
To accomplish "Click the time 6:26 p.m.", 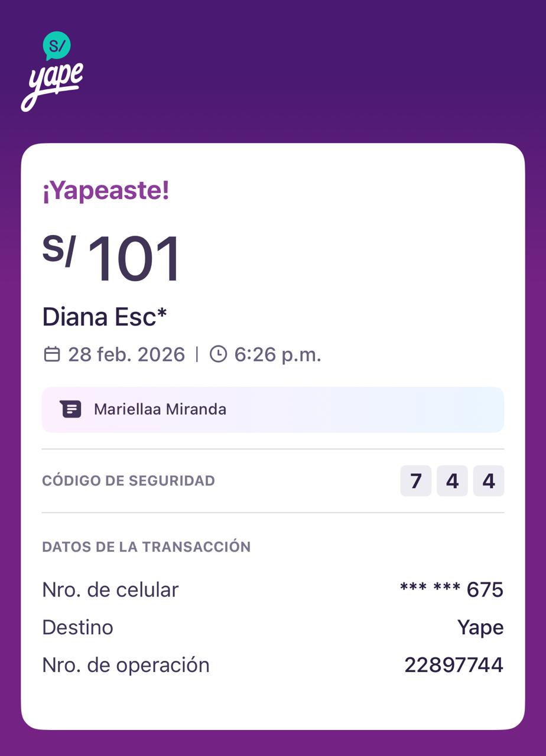I will point(278,354).
